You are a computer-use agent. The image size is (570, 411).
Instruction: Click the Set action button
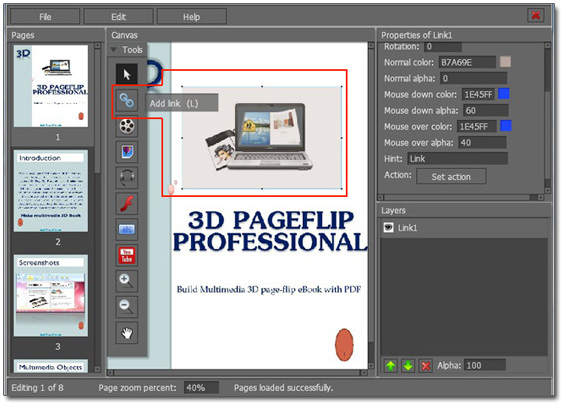click(x=451, y=177)
